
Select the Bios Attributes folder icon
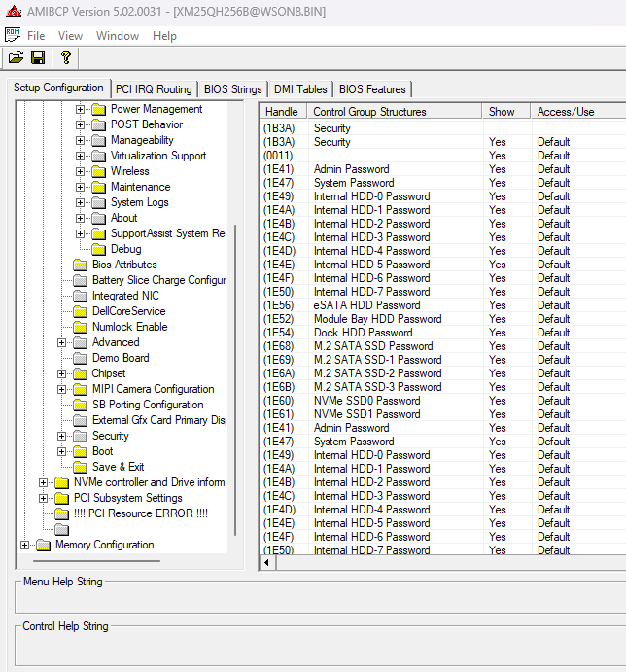click(80, 265)
